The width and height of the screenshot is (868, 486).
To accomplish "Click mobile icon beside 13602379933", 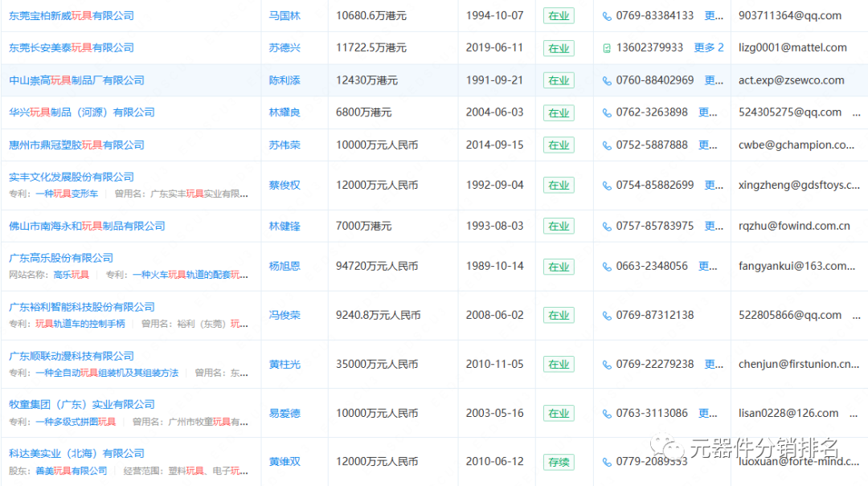I will [607, 48].
